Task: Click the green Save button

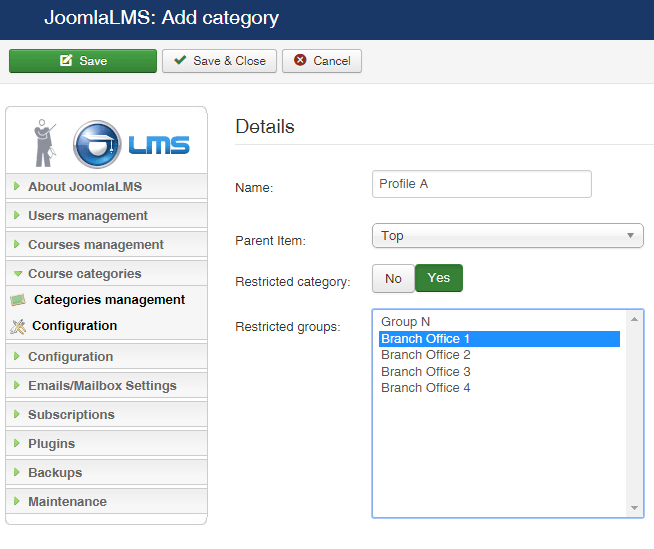Action: pyautogui.click(x=83, y=61)
